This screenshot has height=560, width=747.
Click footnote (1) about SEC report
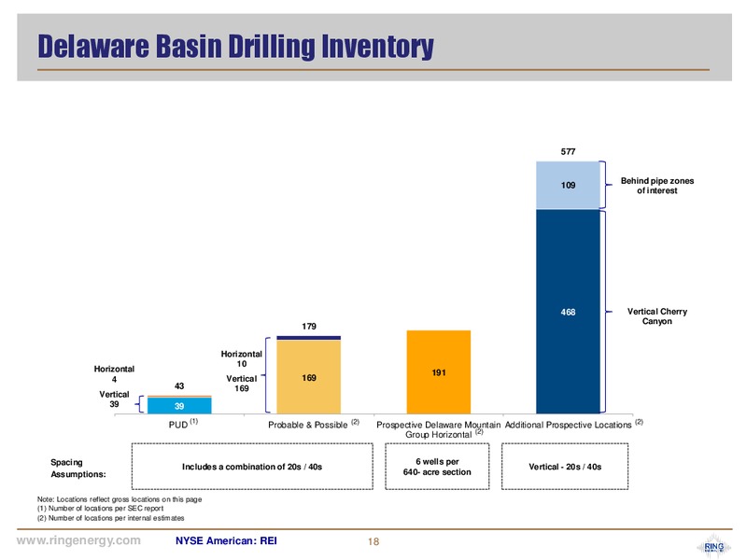click(101, 508)
